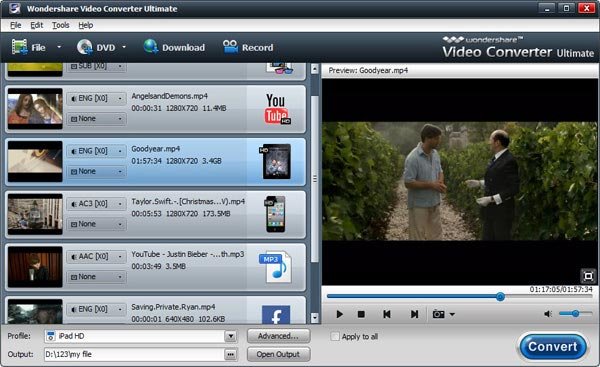This screenshot has height=367, width=600.
Task: Open the Edit menu
Action: (x=37, y=25)
